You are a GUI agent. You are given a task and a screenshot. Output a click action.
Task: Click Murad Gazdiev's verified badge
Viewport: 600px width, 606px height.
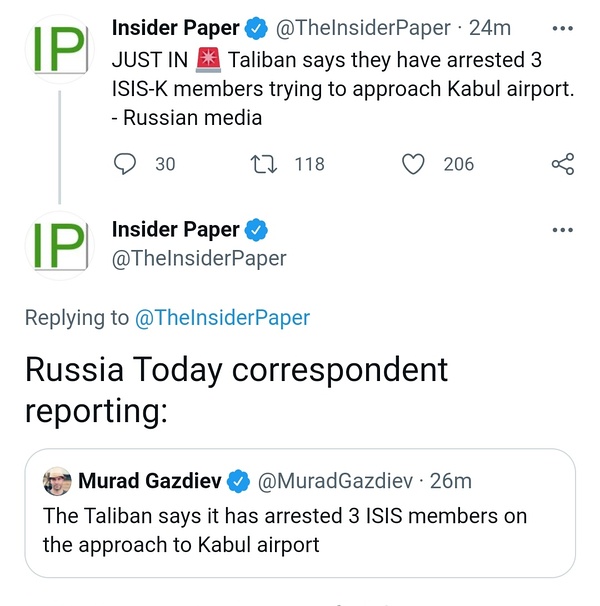coord(238,482)
